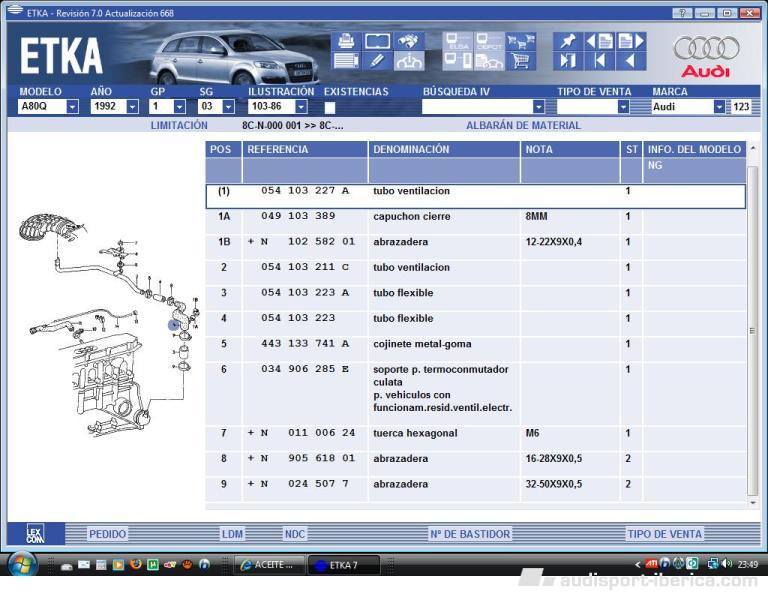
Task: Click the lined list icon below the printer
Action: pyautogui.click(x=346, y=61)
